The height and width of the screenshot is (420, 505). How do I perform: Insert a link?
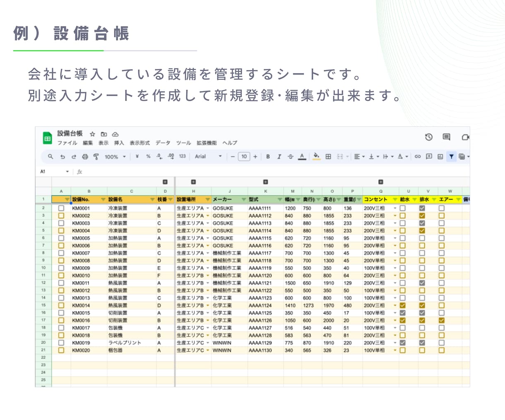pyautogui.click(x=418, y=156)
